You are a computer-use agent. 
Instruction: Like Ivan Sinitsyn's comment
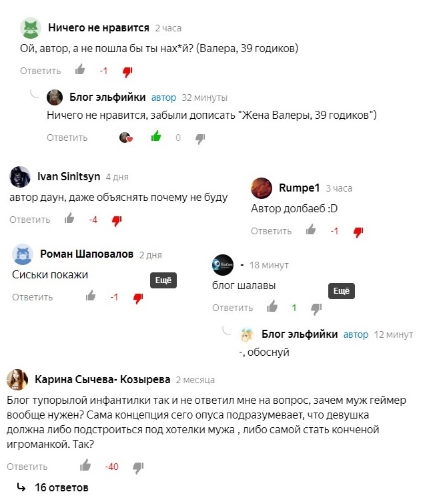pos(69,218)
